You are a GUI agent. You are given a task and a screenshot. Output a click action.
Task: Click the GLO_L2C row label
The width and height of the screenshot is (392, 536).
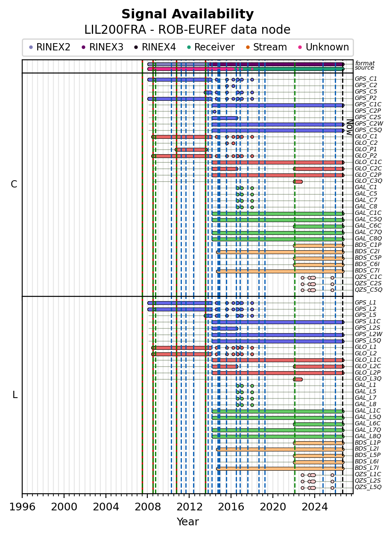(368, 366)
